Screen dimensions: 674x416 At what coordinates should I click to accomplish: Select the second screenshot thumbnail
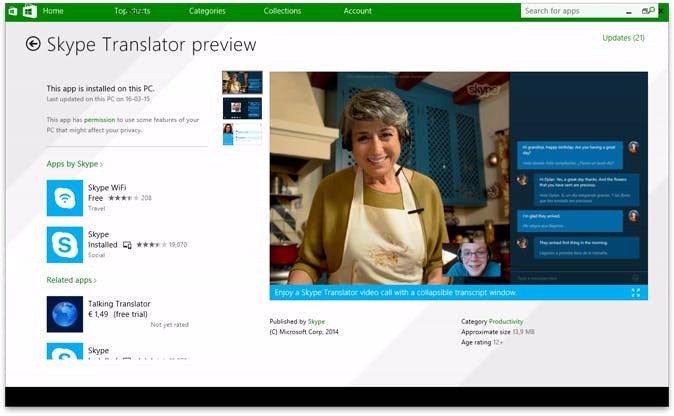tap(242, 108)
